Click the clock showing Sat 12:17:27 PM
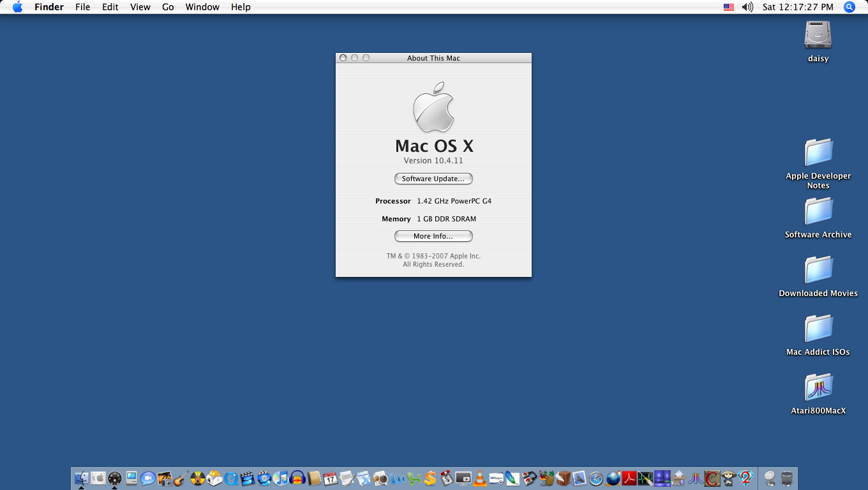868x490 pixels. point(798,7)
